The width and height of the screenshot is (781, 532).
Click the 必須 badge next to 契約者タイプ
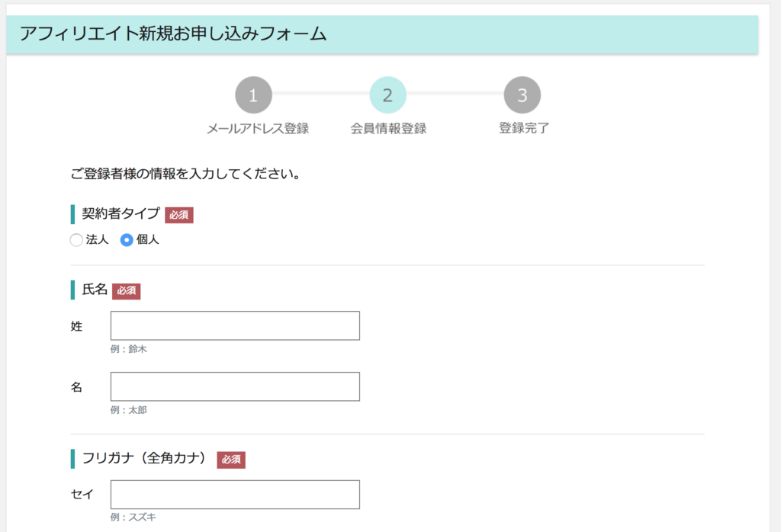coord(178,215)
